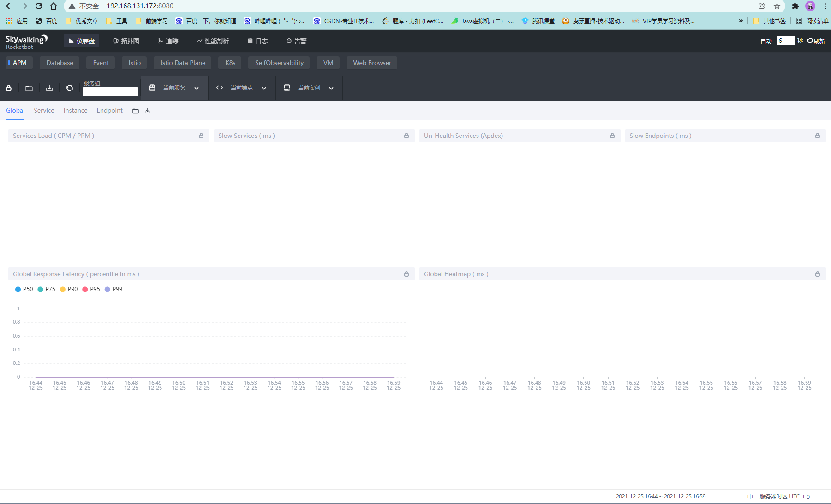This screenshot has width=831, height=504.
Task: Expand the 当前服务 current service dropdown
Action: (174, 88)
